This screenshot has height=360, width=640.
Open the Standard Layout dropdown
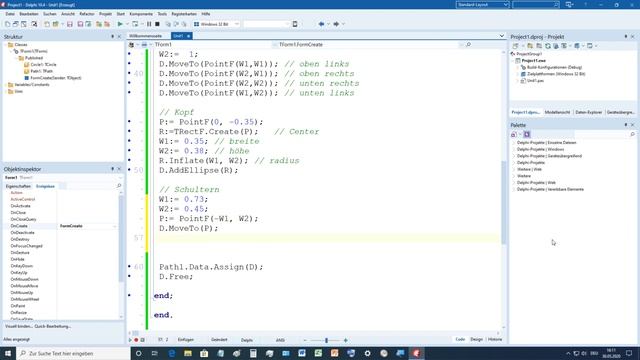pyautogui.click(x=506, y=4)
